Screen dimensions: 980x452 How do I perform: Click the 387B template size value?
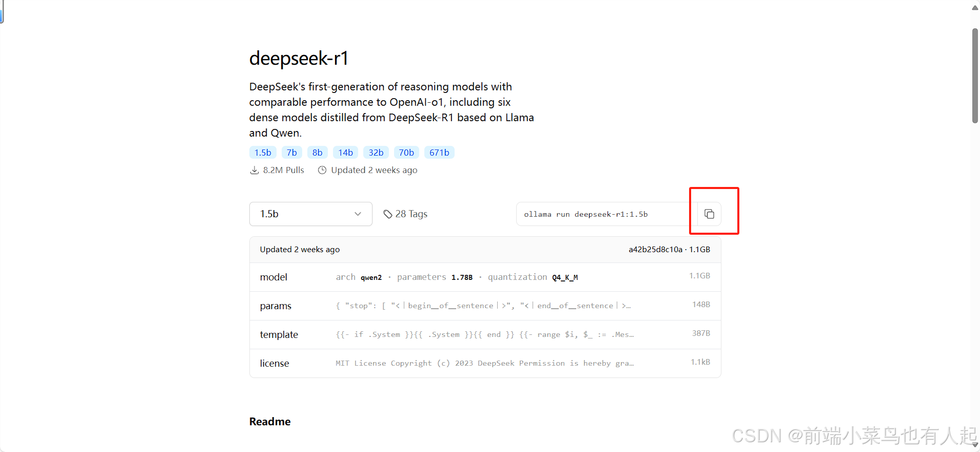[x=701, y=333]
